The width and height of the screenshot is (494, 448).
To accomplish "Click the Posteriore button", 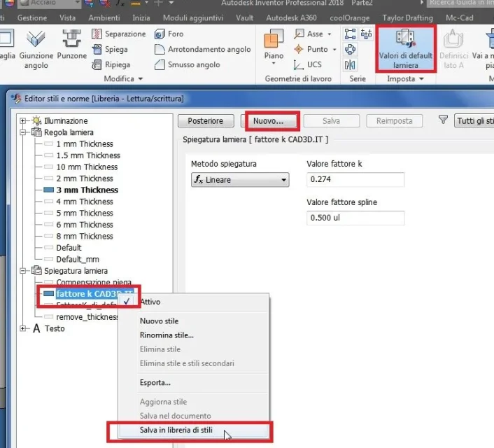I will click(x=206, y=120).
